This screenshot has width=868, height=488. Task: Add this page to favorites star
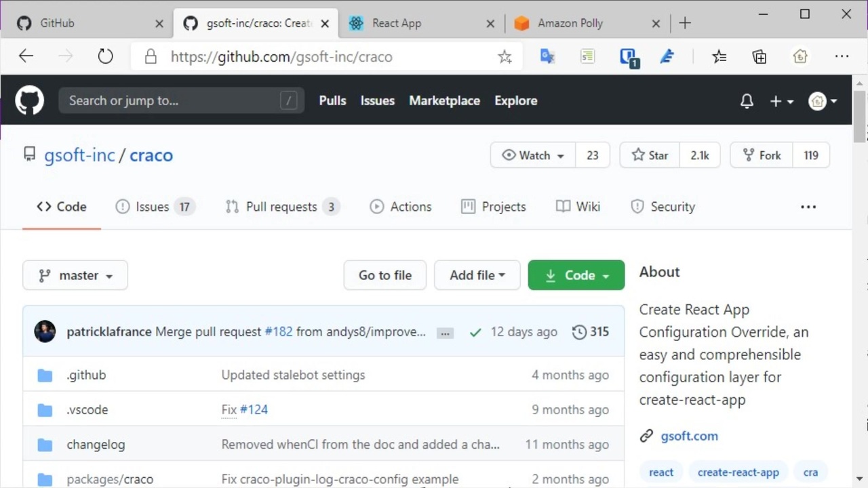coord(505,57)
